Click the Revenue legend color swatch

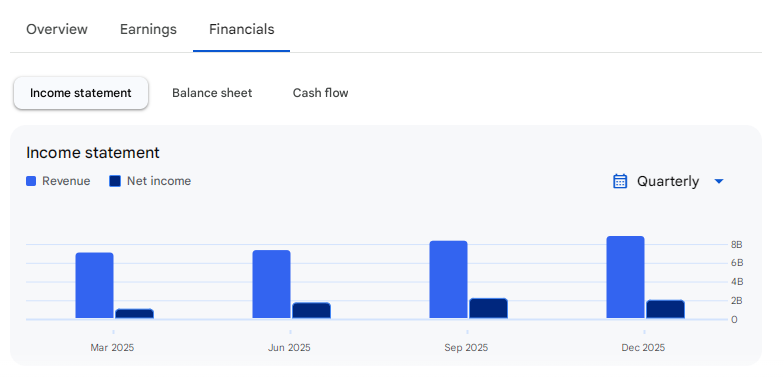click(x=31, y=181)
